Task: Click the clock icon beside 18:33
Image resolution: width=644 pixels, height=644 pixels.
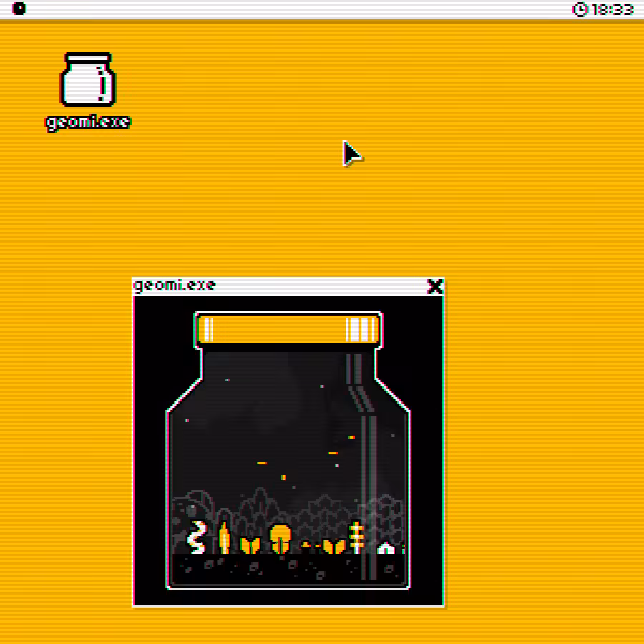Action: pyautogui.click(x=580, y=9)
